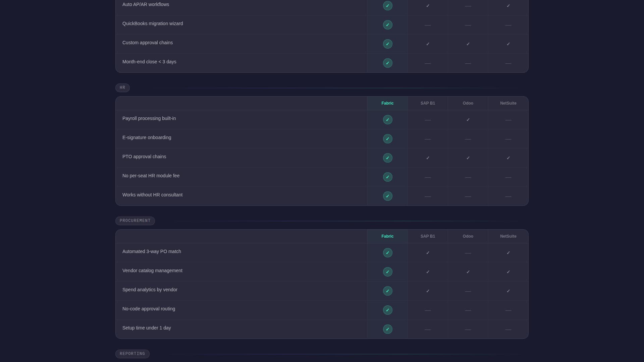Click Fabric checkmark for No per-seat HR fee
The image size is (644, 362).
[387, 177]
